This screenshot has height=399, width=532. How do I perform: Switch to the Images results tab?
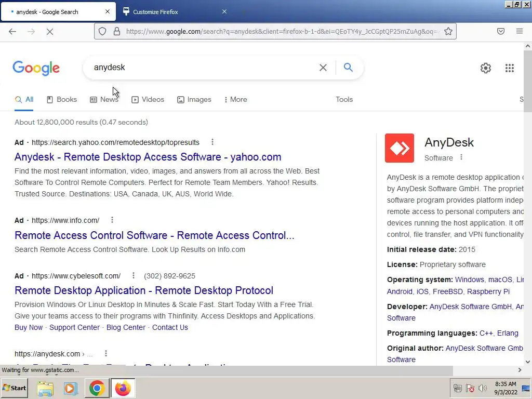(x=194, y=99)
